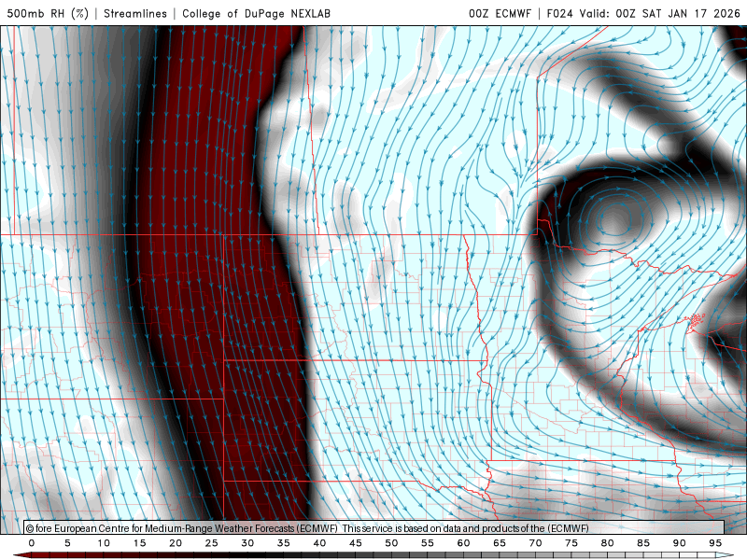
Task: Click the '85' label on the color scale
Action: [643, 543]
